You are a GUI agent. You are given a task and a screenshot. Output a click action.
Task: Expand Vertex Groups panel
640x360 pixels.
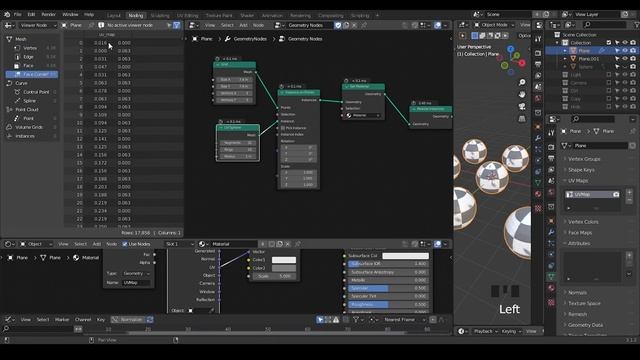pos(584,159)
